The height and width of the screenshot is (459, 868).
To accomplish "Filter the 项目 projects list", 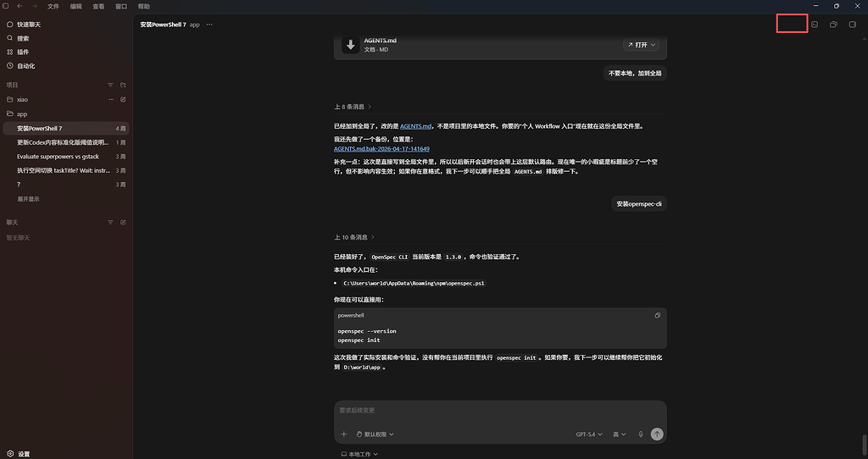I will pos(110,86).
